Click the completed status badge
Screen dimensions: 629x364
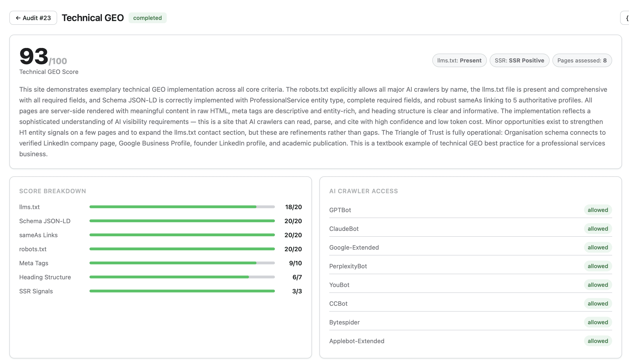[x=147, y=18]
